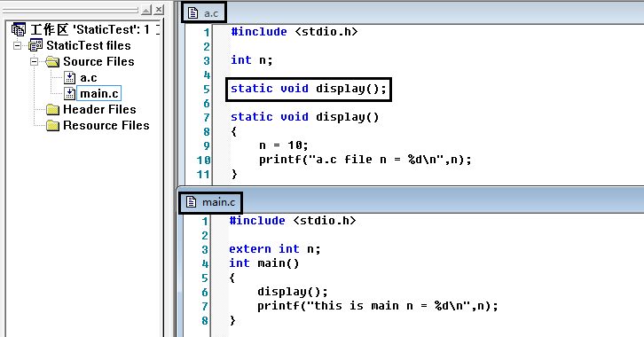
Task: Click the document icon on a.c tab
Action: (x=193, y=13)
